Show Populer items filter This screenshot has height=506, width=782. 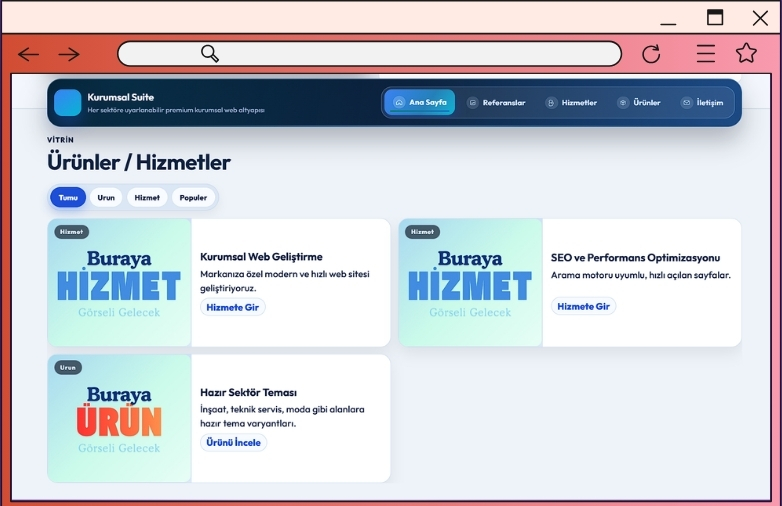point(193,198)
